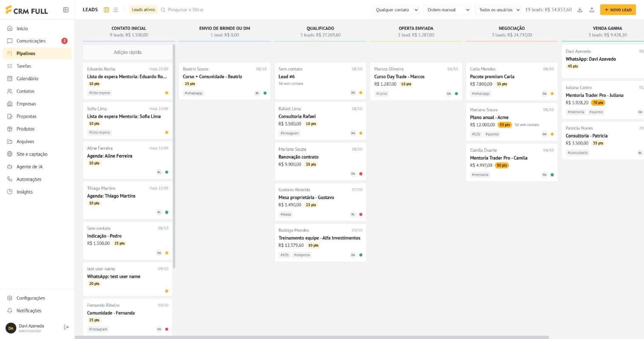The width and height of the screenshot is (644, 339).
Task: Click the Contatos people icon
Action: (x=10, y=91)
